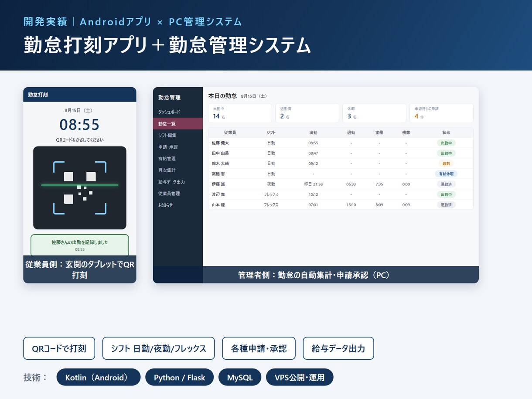This screenshot has width=532, height=399.
Task: Select 勤怠一覧 in the sidebar
Action: click(x=177, y=124)
